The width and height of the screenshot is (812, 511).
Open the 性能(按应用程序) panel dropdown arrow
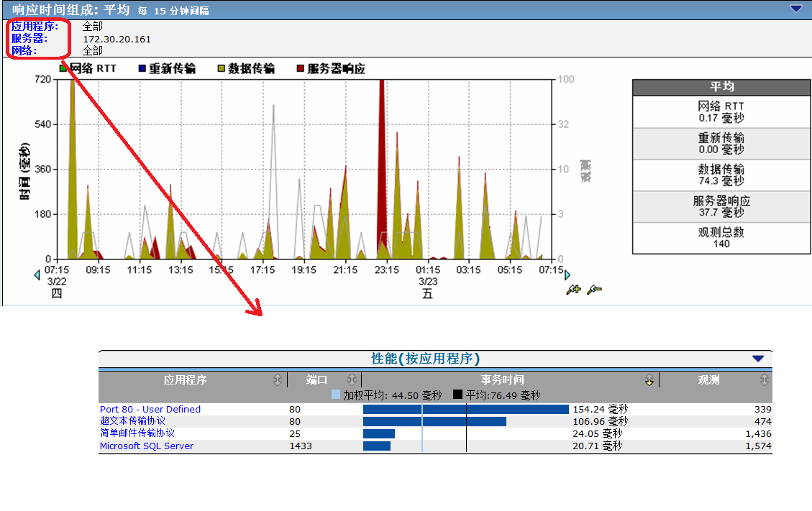pyautogui.click(x=758, y=358)
